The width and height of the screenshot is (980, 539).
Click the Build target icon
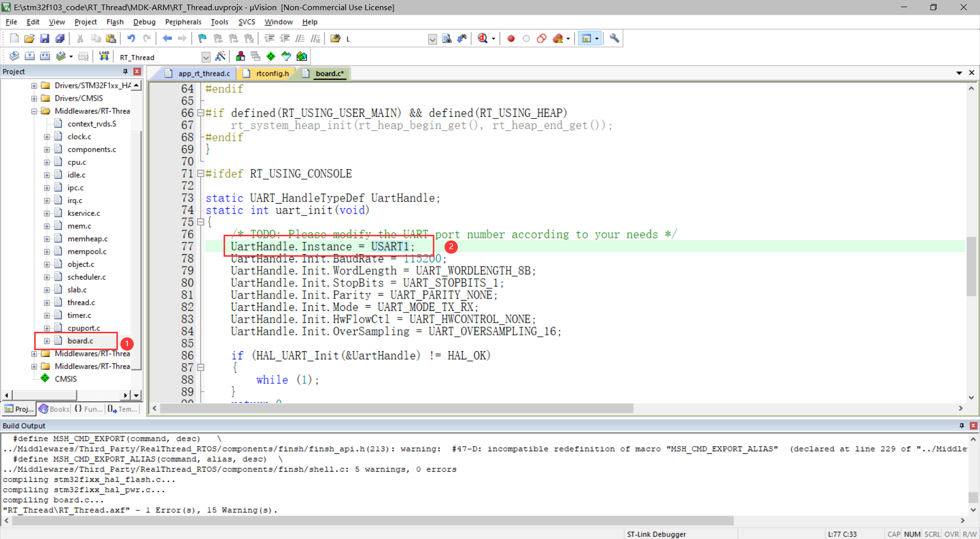pyautogui.click(x=30, y=56)
